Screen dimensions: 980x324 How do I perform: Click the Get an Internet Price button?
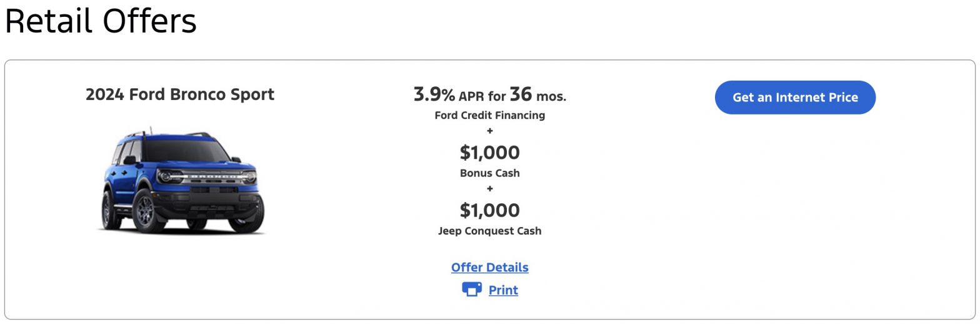pos(795,98)
